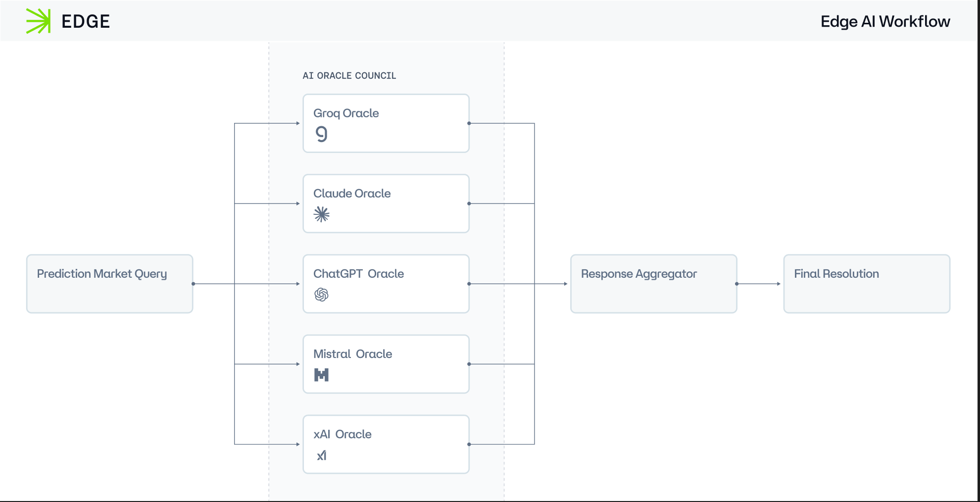Click the Edge AI Workflow title
Viewport: 980px width, 502px height.
click(x=885, y=21)
